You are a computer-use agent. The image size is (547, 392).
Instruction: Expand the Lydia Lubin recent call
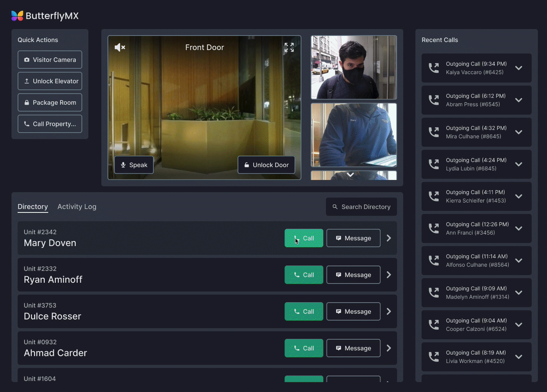pos(519,164)
